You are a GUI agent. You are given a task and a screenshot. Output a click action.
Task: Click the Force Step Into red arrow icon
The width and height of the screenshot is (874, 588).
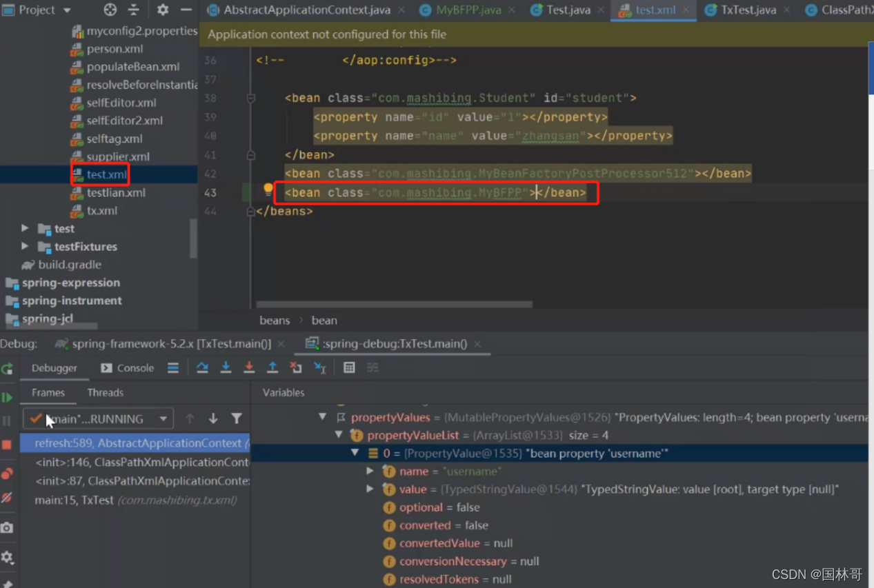249,367
